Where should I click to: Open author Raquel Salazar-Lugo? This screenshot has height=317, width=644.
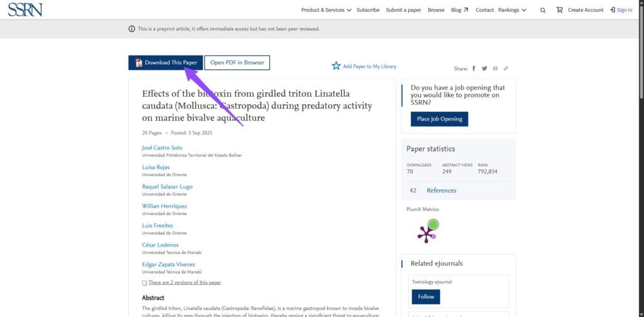(167, 187)
